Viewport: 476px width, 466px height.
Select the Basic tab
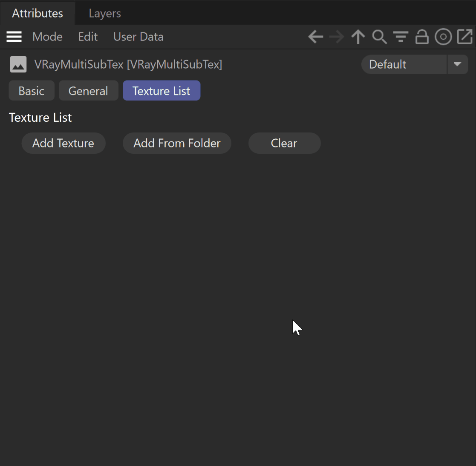coord(32,91)
